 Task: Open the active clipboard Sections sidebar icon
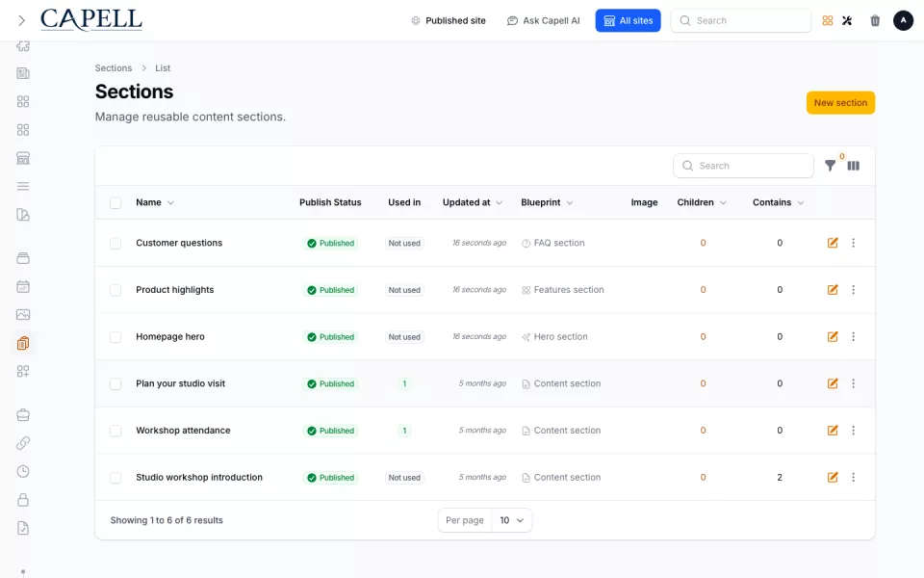[x=23, y=343]
